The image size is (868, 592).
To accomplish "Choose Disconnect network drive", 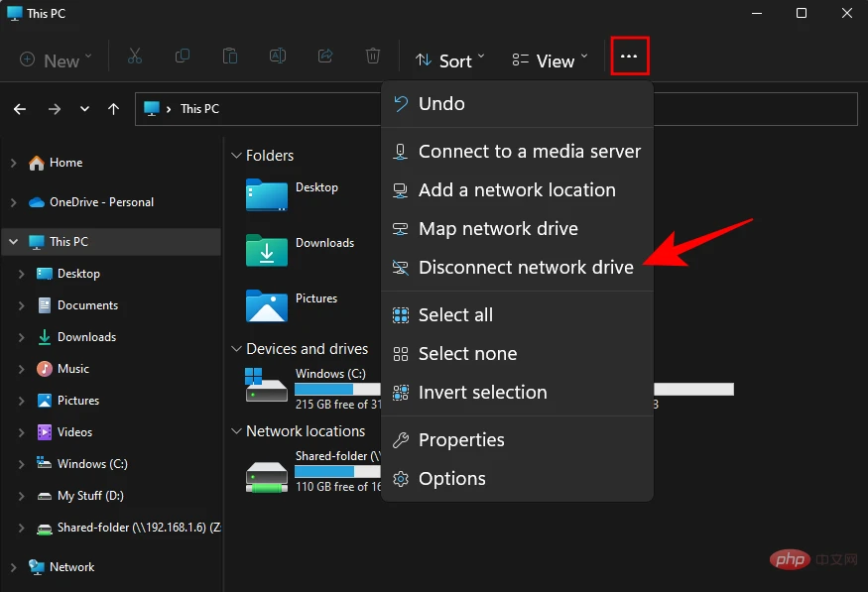I will tap(517, 268).
